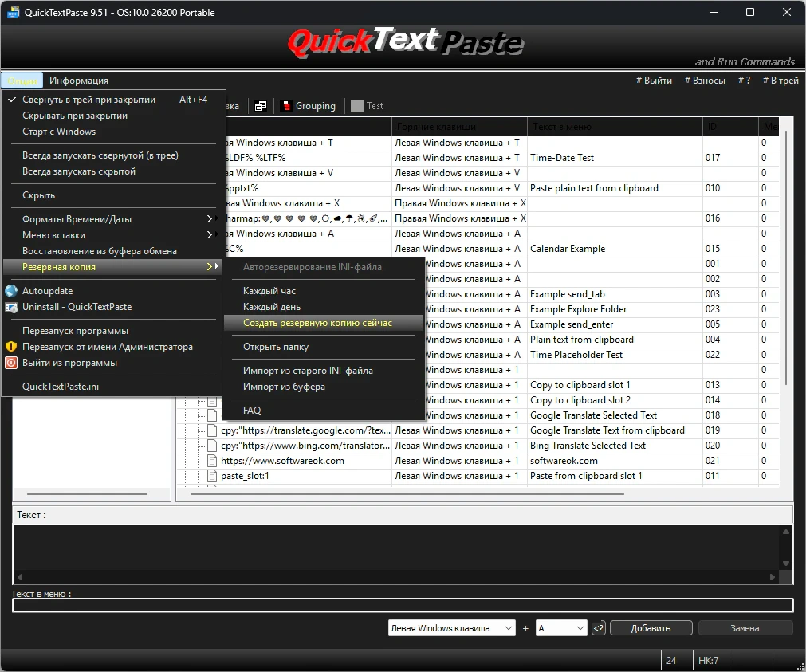Click document icon of paste_slot:1 row

[x=212, y=476]
